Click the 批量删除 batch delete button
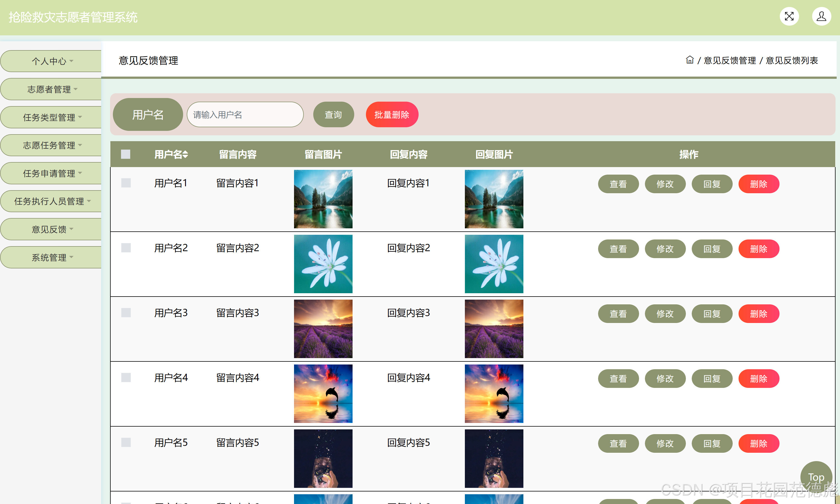 click(392, 114)
